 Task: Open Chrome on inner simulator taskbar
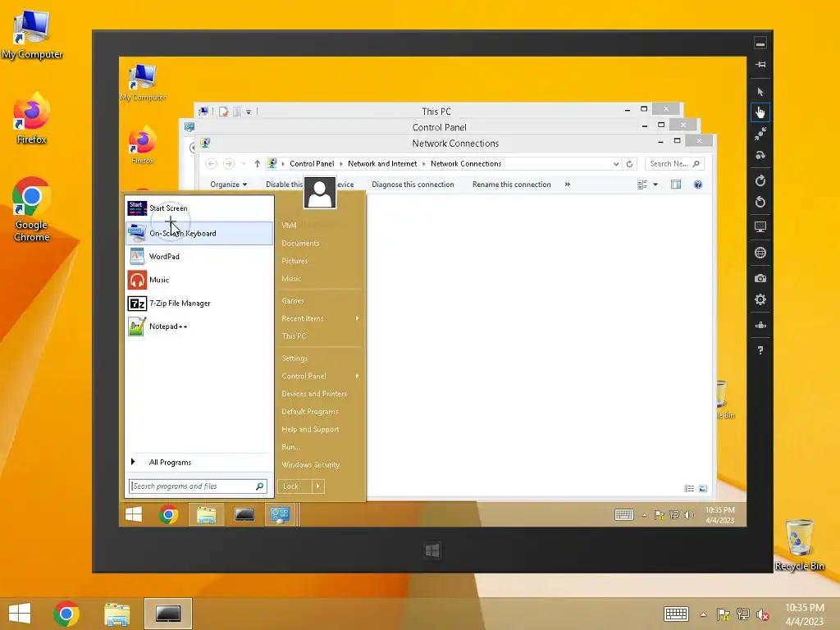[x=169, y=515]
